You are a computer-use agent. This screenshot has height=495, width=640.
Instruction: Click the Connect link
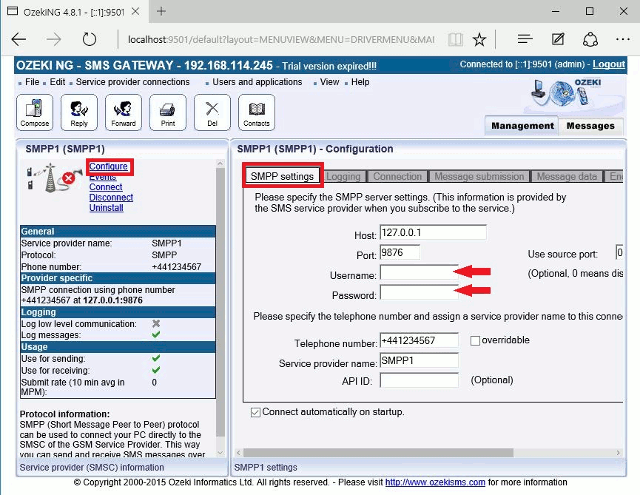106,187
